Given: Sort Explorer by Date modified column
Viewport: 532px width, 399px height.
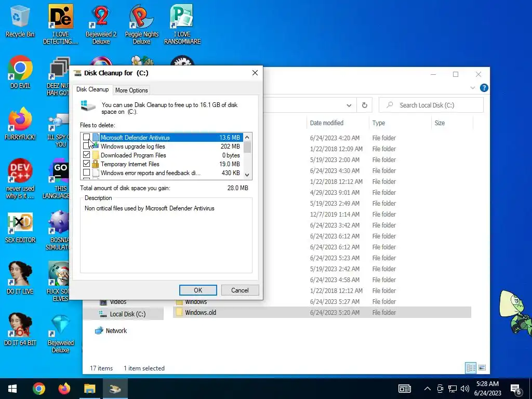Looking at the screenshot, I should (x=337, y=123).
